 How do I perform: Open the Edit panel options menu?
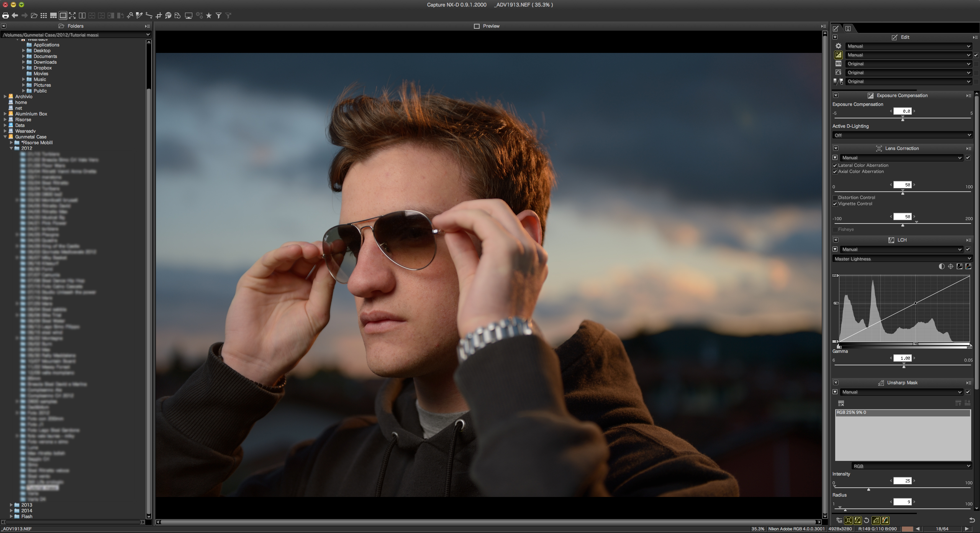(x=975, y=37)
